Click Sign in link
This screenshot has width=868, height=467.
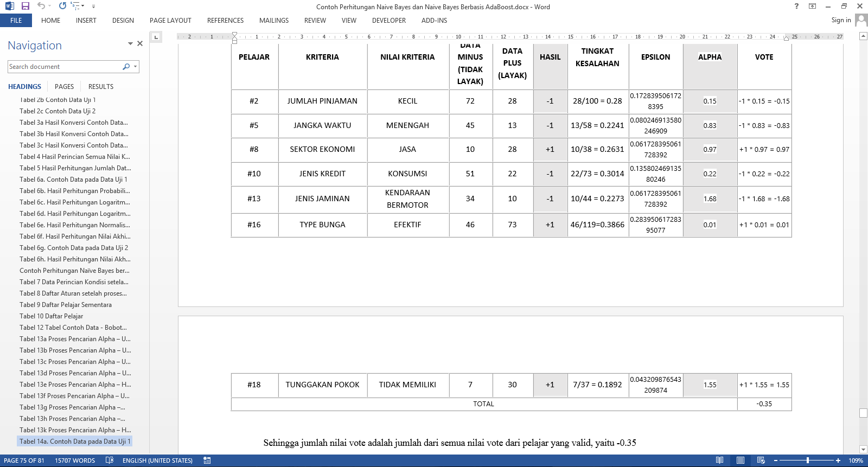[841, 20]
